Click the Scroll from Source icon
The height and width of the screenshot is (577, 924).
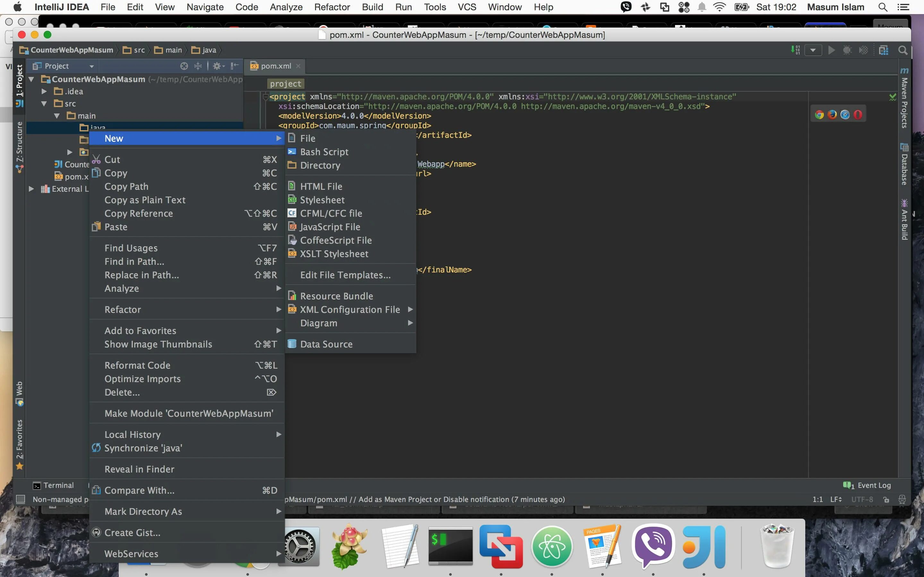(x=184, y=66)
